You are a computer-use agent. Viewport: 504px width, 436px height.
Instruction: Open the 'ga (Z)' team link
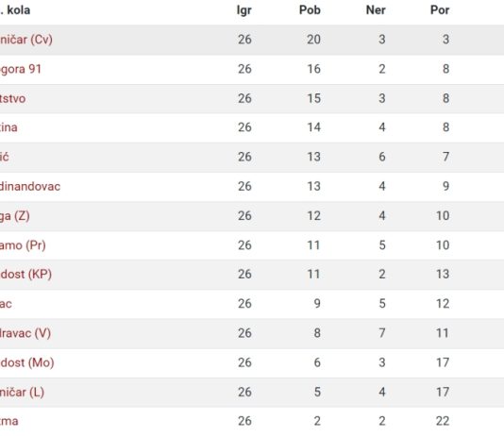[15, 216]
